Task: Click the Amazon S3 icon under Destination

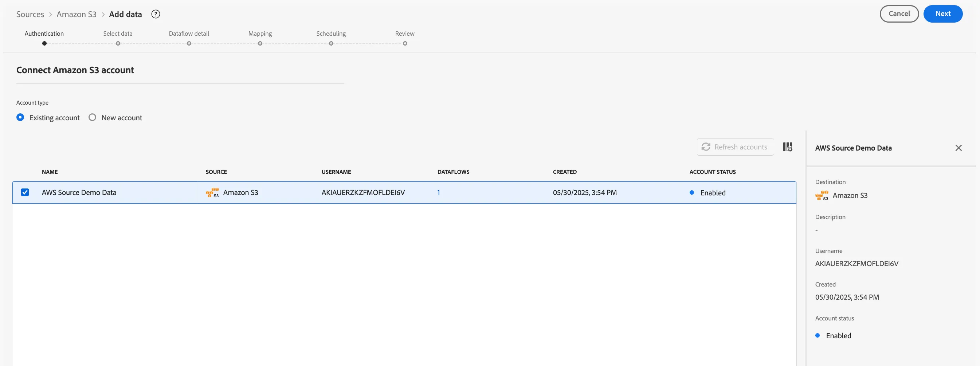Action: coord(822,196)
